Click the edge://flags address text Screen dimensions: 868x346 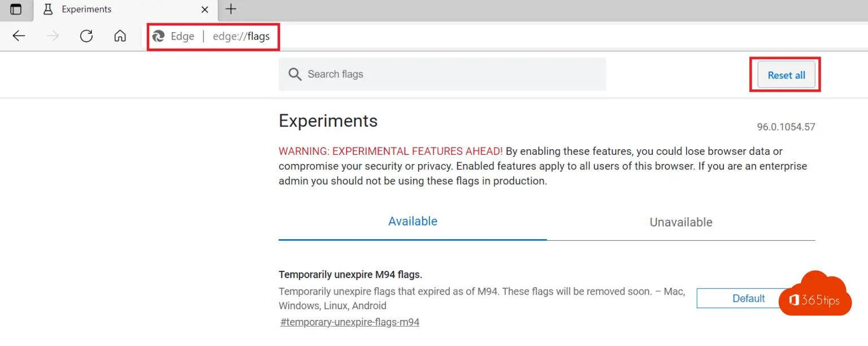click(241, 36)
